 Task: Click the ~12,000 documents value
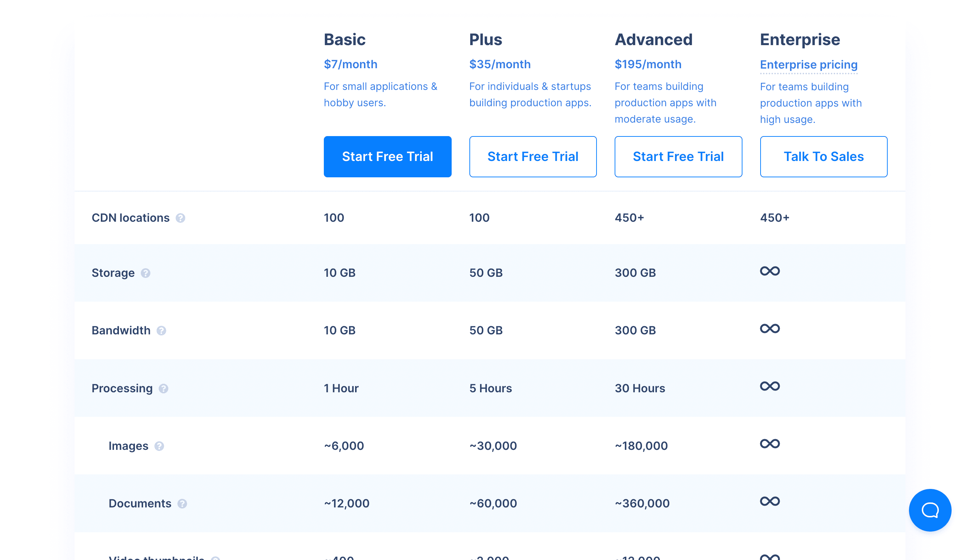pos(347,504)
